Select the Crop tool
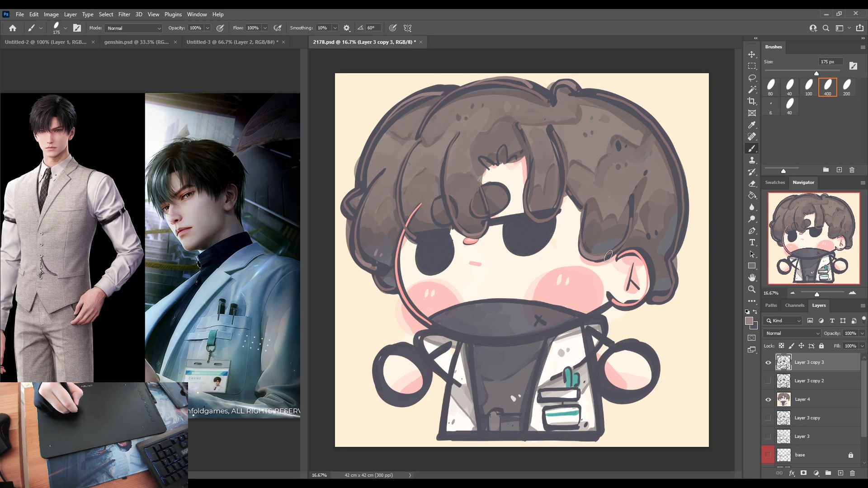 click(x=752, y=101)
